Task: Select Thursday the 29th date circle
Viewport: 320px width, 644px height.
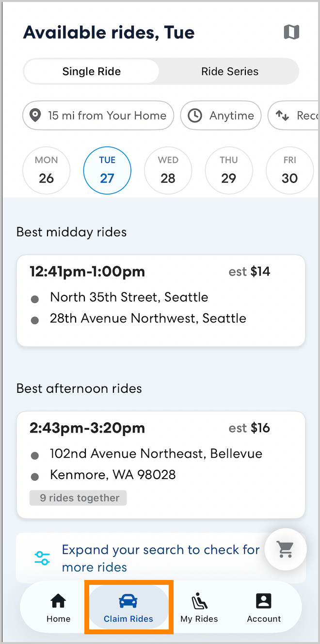Action: 228,170
